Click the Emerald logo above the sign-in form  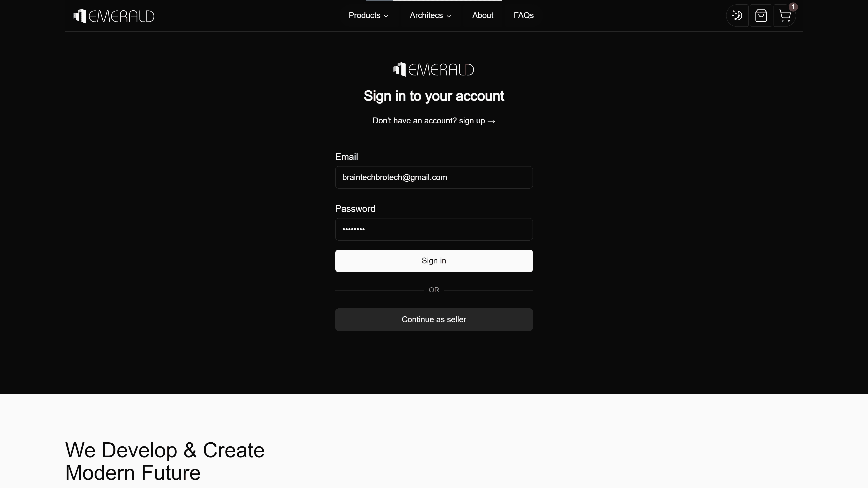(434, 70)
